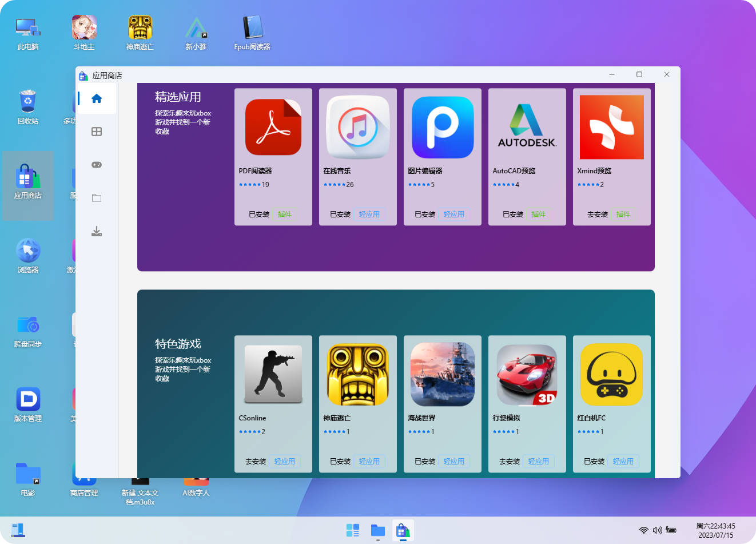The image size is (756, 544).
Task: Open the downloads section in store sidebar
Action: click(x=97, y=231)
